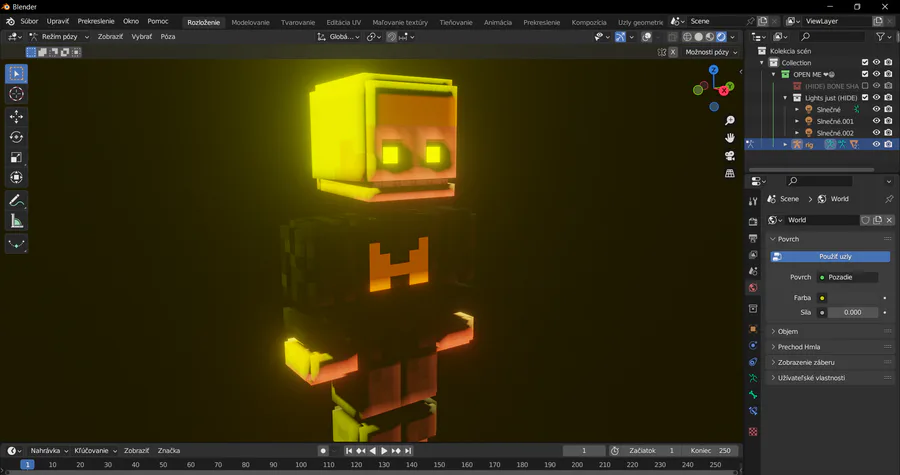Activate the 3D Cursor tool

pos(16,94)
